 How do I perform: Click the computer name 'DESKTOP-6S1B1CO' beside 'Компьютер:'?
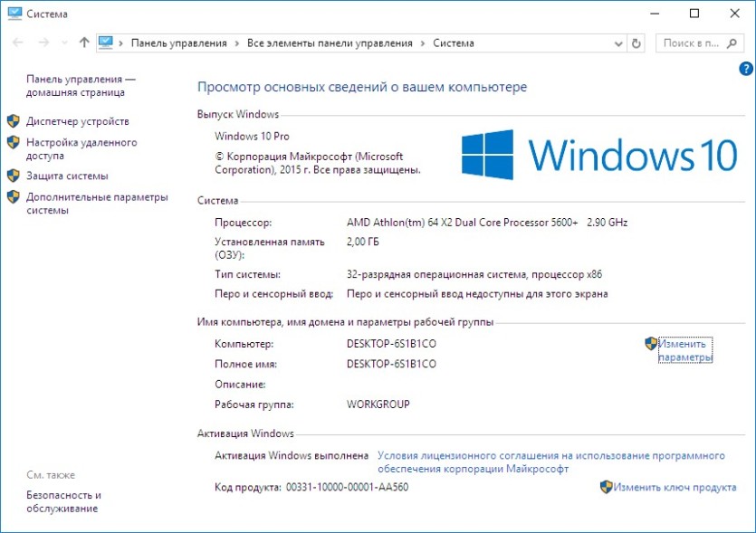click(x=391, y=344)
